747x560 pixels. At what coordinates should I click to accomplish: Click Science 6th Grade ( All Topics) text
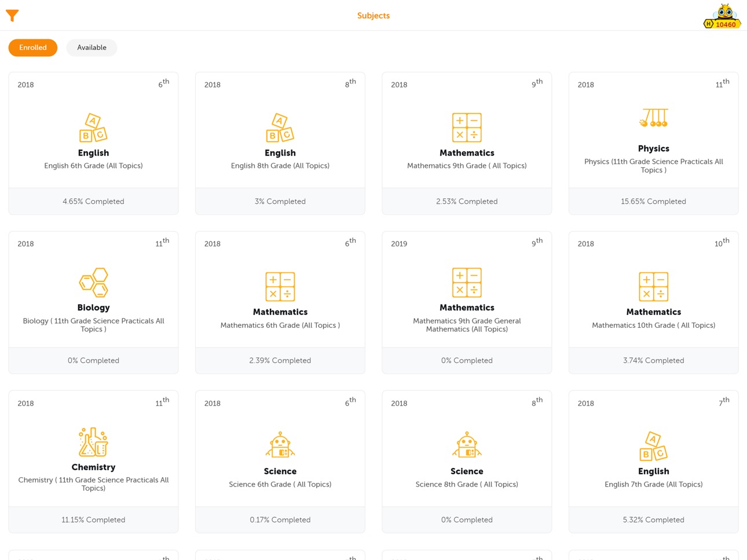(x=280, y=484)
